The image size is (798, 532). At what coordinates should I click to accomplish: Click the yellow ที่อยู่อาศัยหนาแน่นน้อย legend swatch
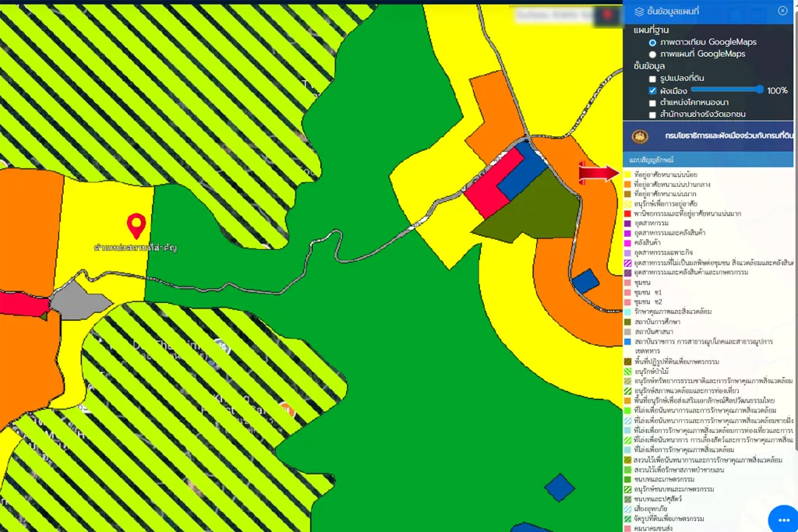click(627, 174)
